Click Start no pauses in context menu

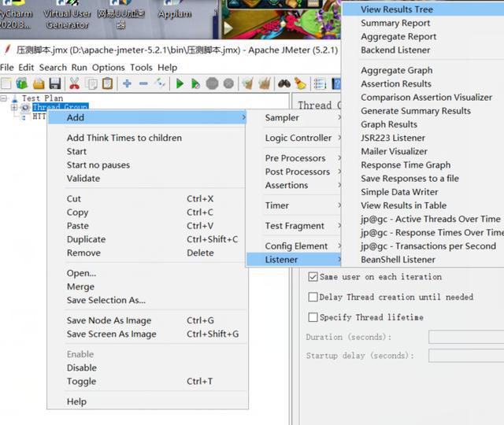coord(147,165)
